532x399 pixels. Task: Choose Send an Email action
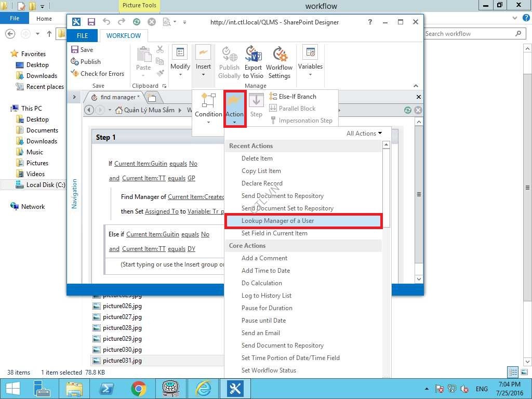261,333
